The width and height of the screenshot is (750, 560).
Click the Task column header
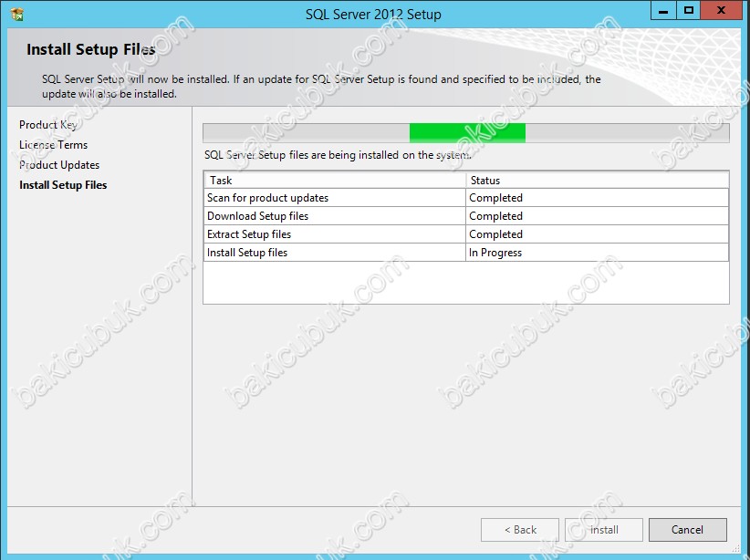(334, 181)
